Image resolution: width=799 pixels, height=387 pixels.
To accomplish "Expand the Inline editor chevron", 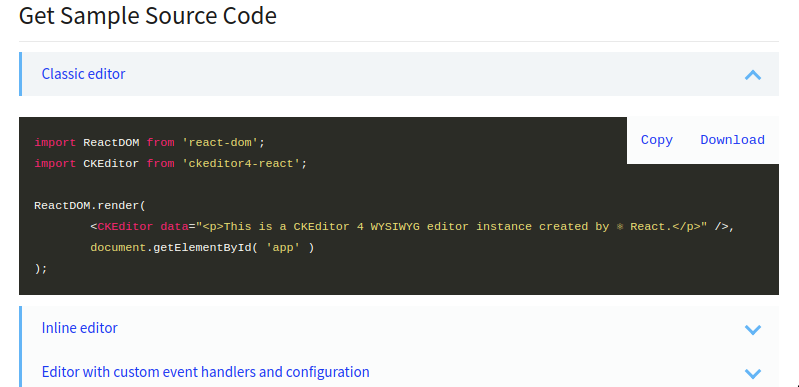I will [753, 329].
